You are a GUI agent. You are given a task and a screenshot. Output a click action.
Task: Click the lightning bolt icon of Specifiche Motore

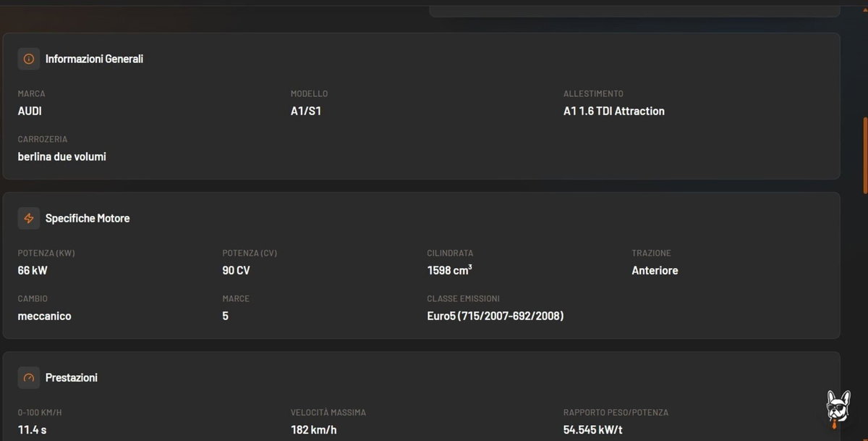[x=29, y=218]
